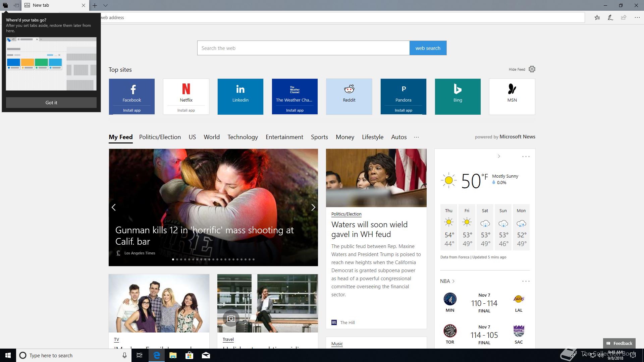Viewport: 644px width, 362px height.
Task: Expand weather card with the arrow chevron
Action: (x=499, y=156)
